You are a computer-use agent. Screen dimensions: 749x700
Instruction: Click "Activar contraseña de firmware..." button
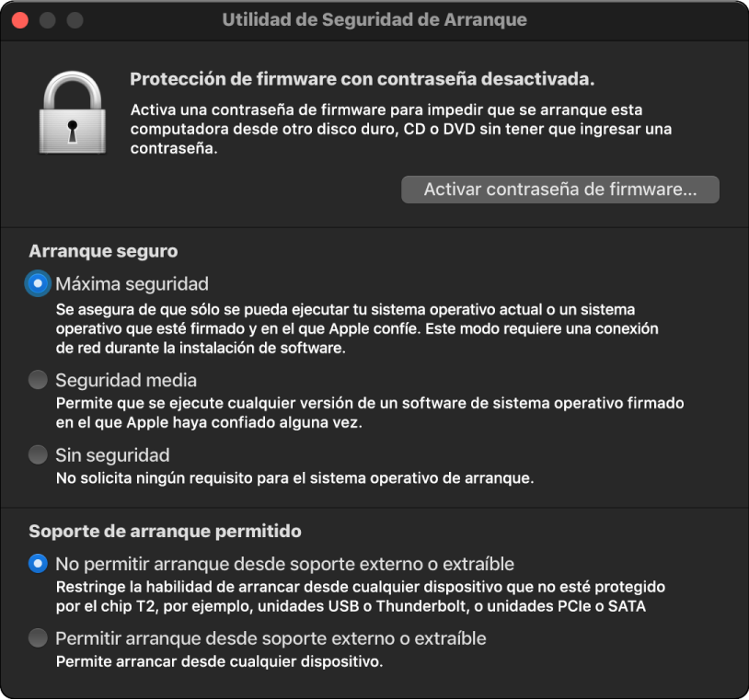coord(560,189)
